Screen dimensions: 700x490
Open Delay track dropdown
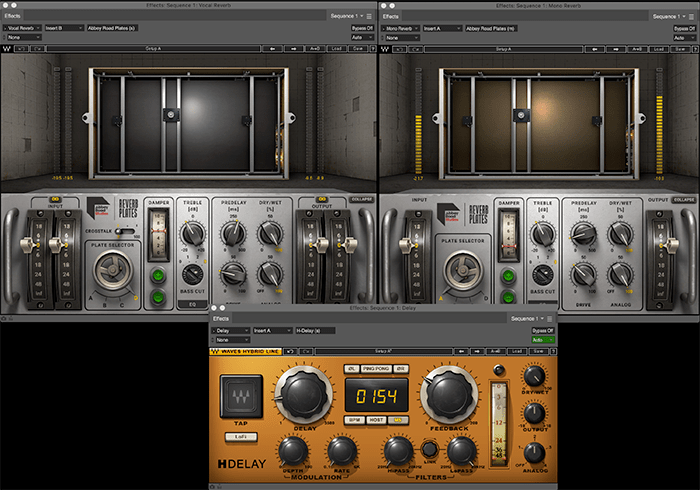point(230,331)
